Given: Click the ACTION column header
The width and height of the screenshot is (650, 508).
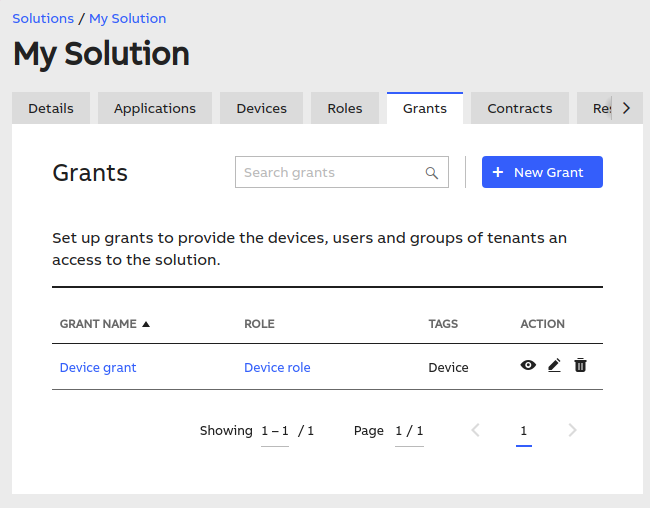Looking at the screenshot, I should pyautogui.click(x=543, y=324).
